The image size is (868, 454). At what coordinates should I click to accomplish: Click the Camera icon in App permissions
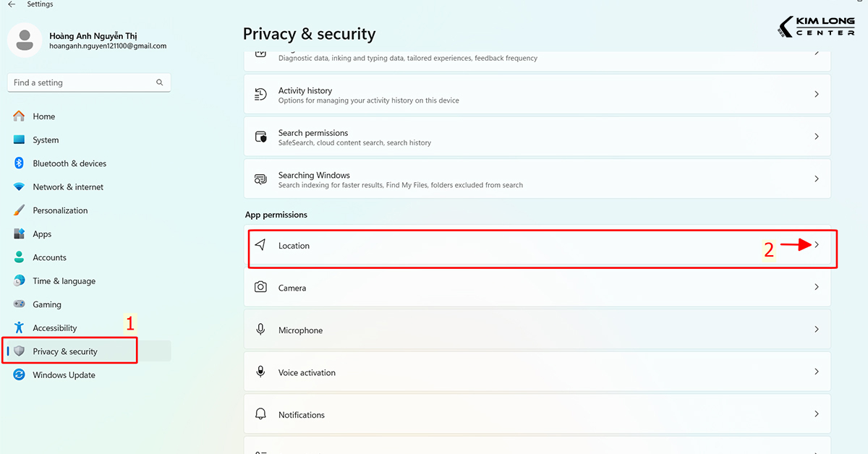261,288
